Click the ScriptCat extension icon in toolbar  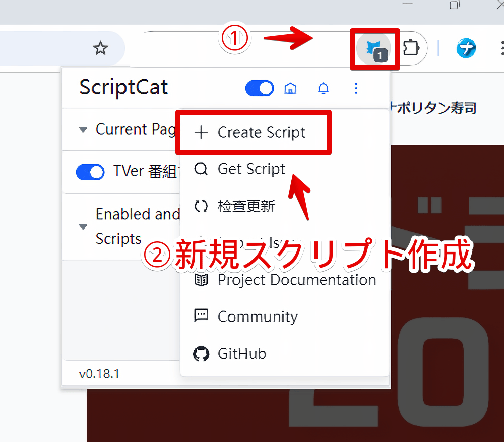374,49
